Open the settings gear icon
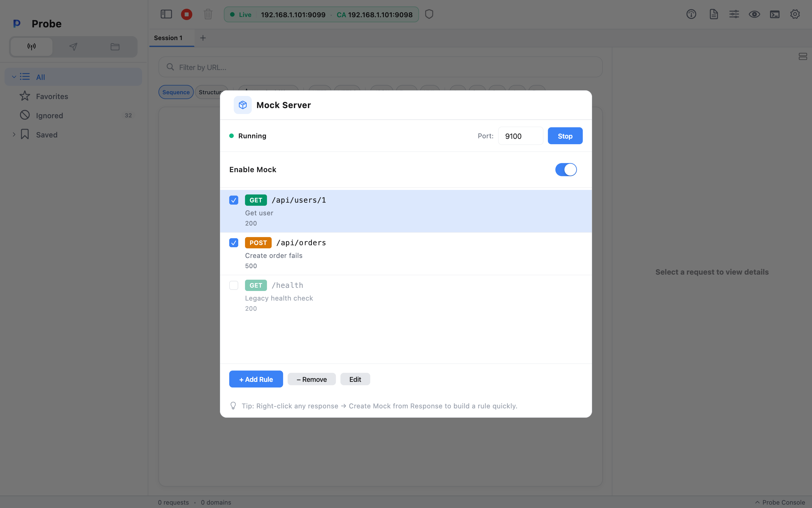Screen dimensions: 812x508 click(795, 14)
